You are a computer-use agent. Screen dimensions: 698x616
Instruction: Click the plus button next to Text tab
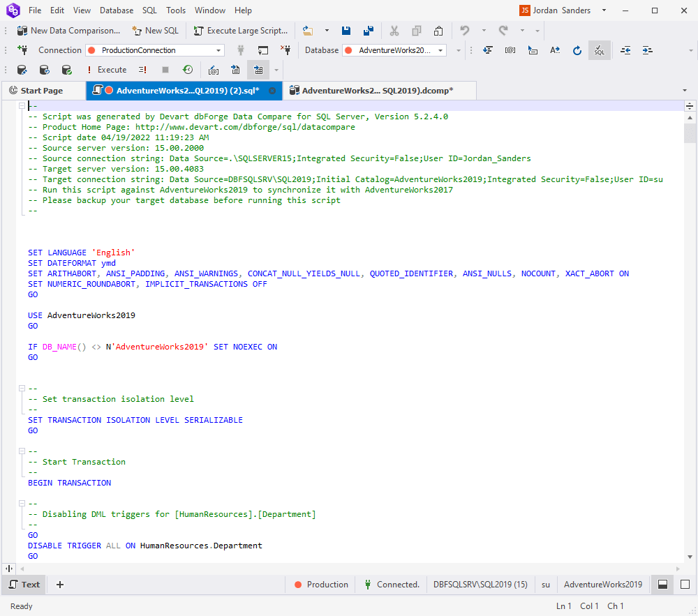pos(59,585)
